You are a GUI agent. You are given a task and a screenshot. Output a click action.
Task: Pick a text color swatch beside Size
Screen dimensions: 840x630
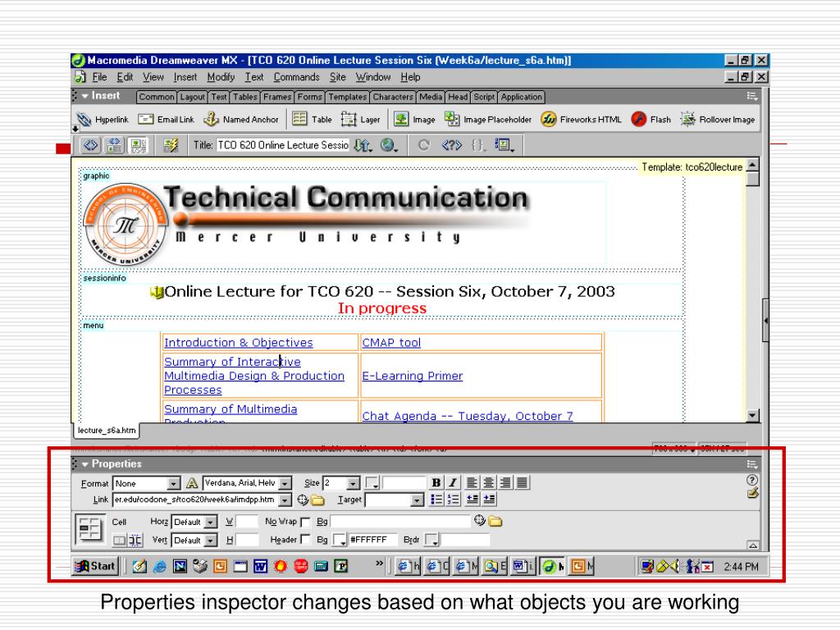click(372, 483)
